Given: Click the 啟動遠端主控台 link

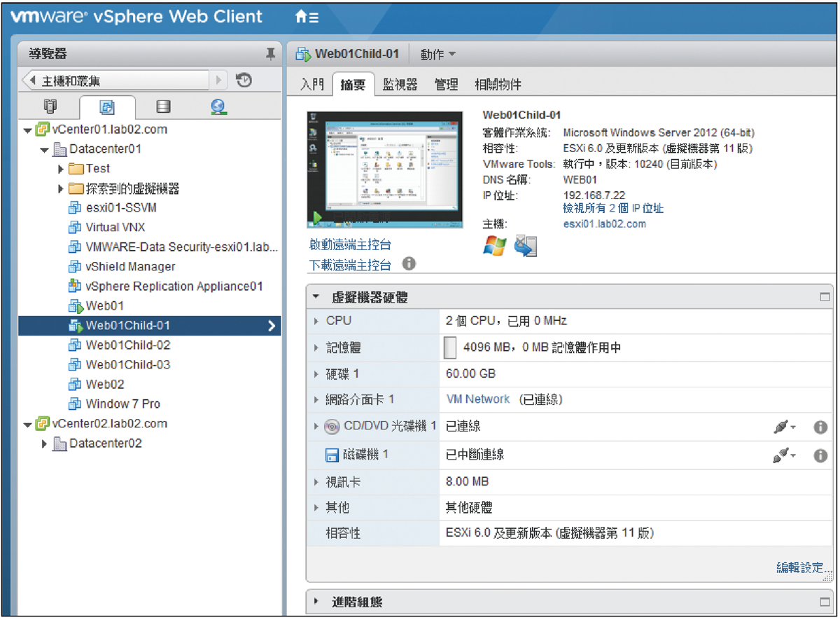Looking at the screenshot, I should point(350,244).
